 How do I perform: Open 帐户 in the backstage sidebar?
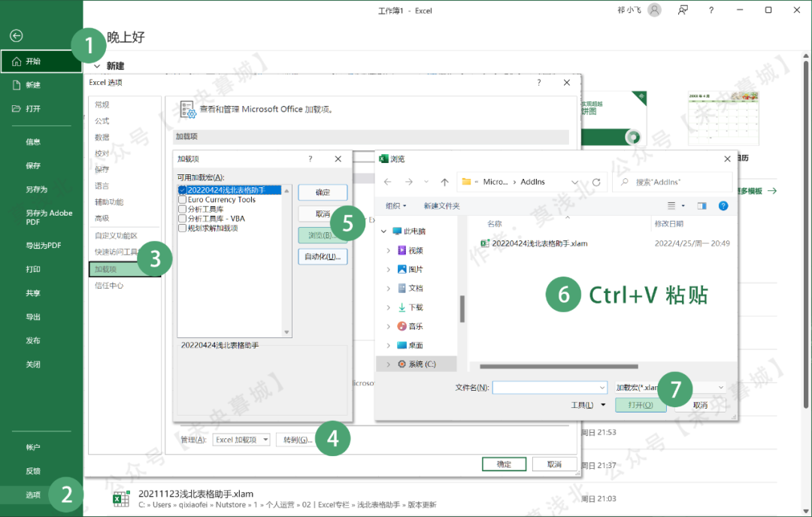point(33,447)
